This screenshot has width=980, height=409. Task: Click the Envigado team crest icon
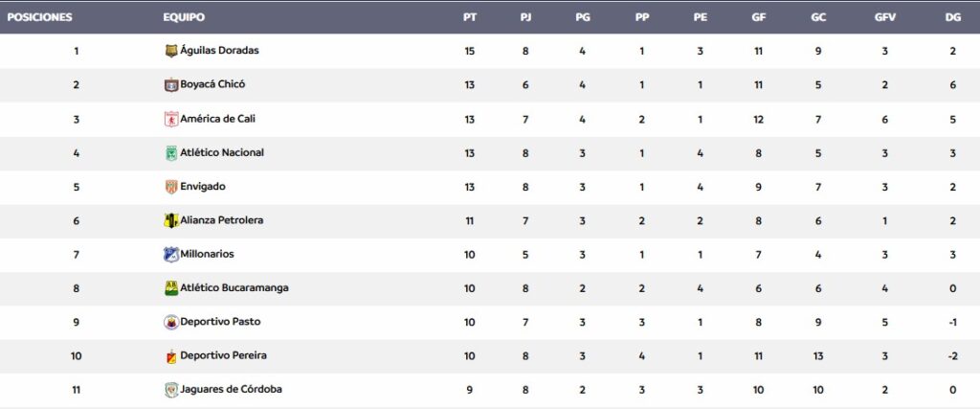click(x=171, y=187)
